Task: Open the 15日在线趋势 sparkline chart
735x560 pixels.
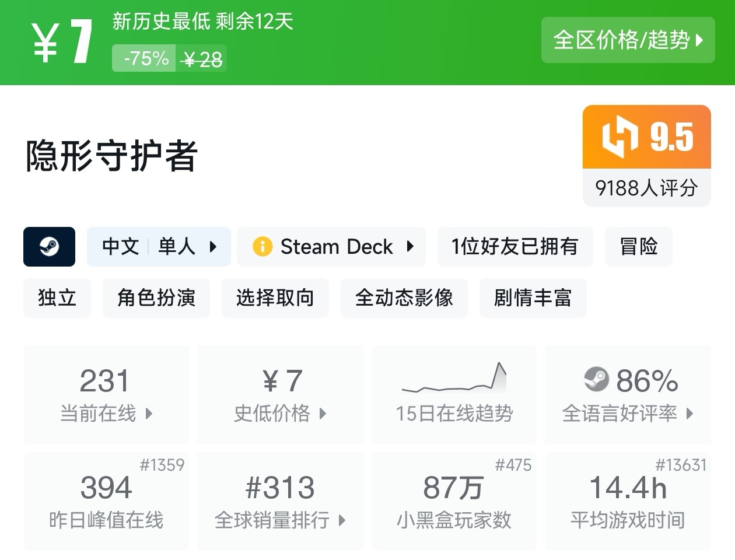Action: pos(454,377)
